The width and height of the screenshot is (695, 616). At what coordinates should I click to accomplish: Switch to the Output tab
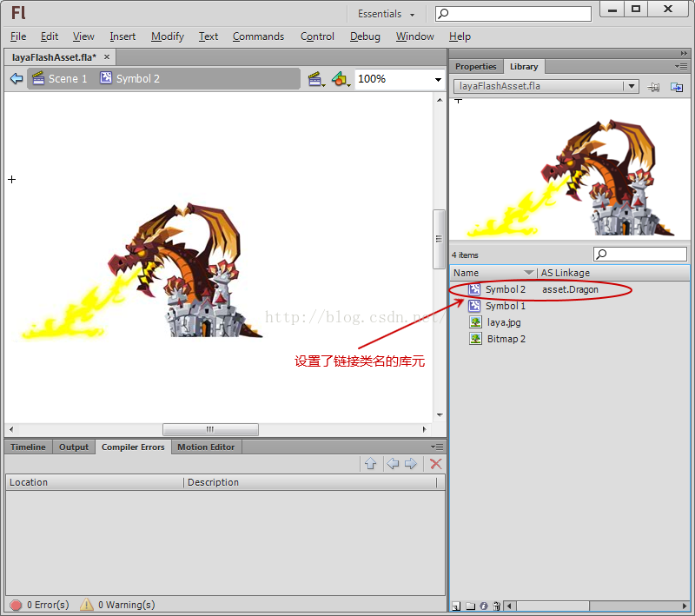74,447
